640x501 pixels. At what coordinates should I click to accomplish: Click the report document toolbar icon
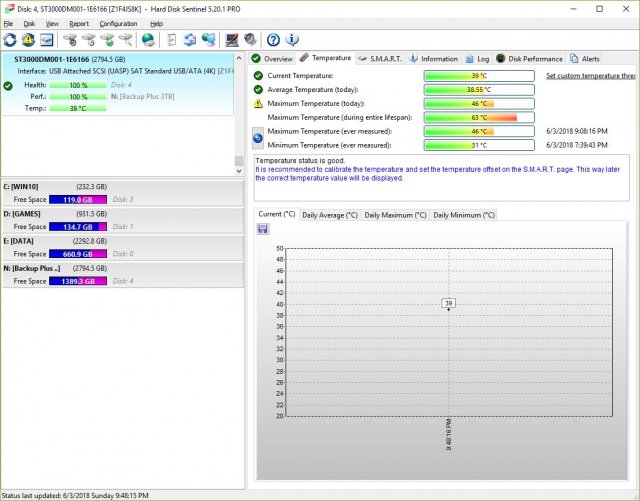click(x=172, y=40)
